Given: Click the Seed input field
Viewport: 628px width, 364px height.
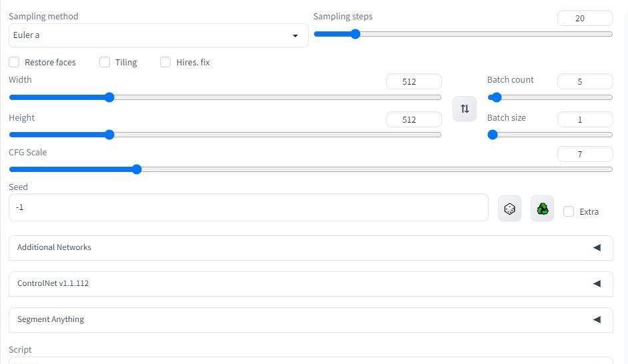Looking at the screenshot, I should point(248,207).
